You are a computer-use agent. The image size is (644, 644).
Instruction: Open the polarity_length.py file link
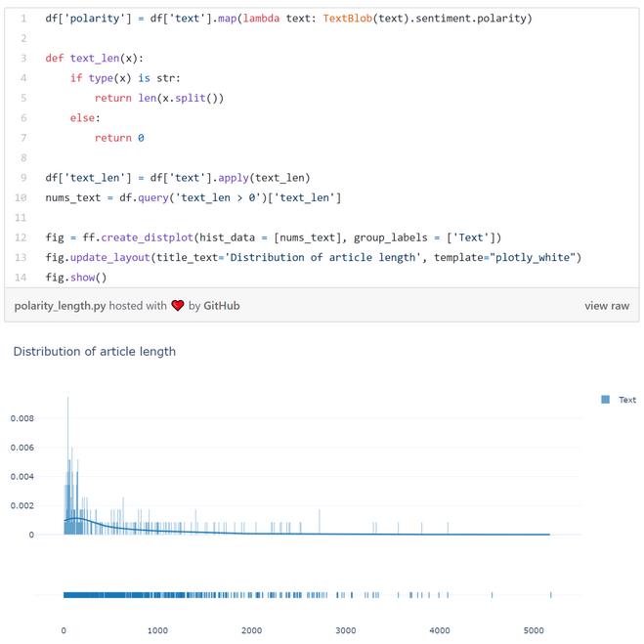[x=60, y=306]
